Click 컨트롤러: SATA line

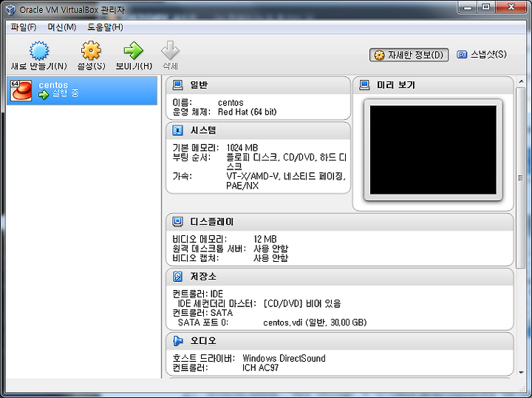click(x=202, y=313)
